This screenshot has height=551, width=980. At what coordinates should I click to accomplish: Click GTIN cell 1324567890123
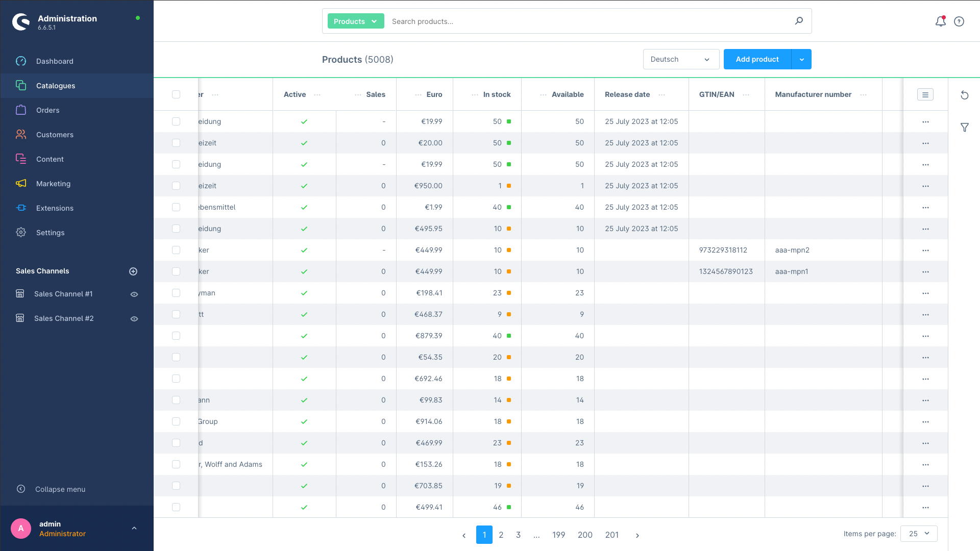tap(726, 271)
